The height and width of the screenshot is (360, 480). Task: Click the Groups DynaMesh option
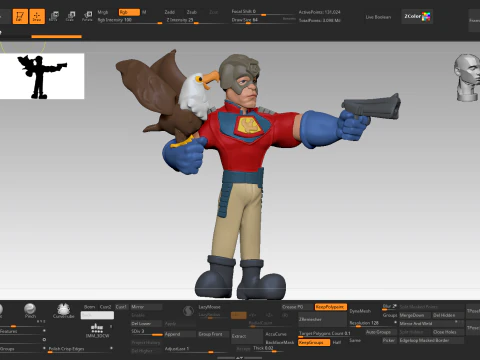pos(390,315)
